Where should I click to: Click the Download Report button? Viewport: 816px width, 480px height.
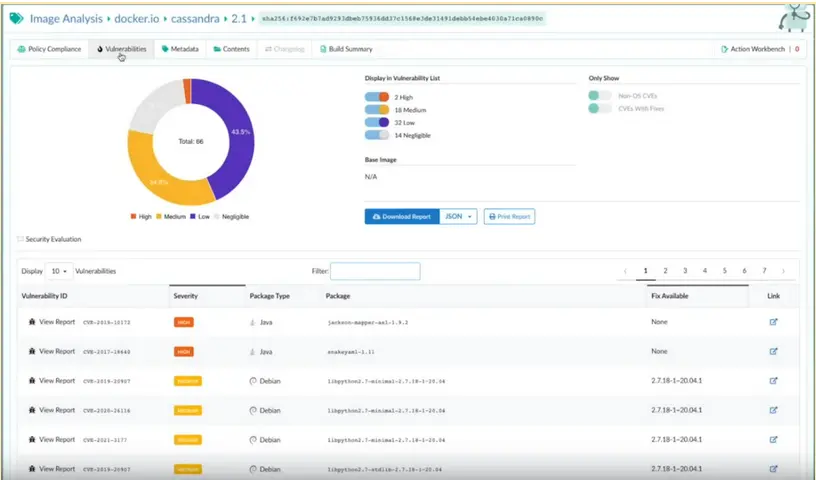click(x=401, y=216)
